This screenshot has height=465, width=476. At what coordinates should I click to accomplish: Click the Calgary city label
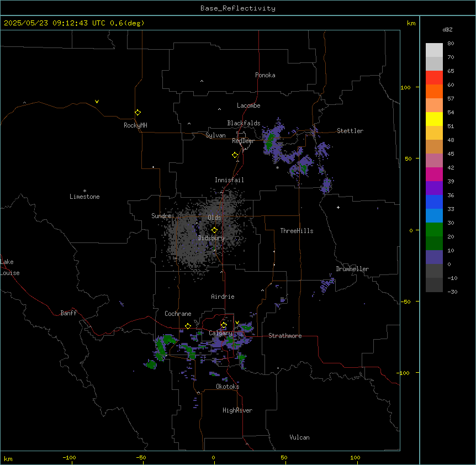220,333
